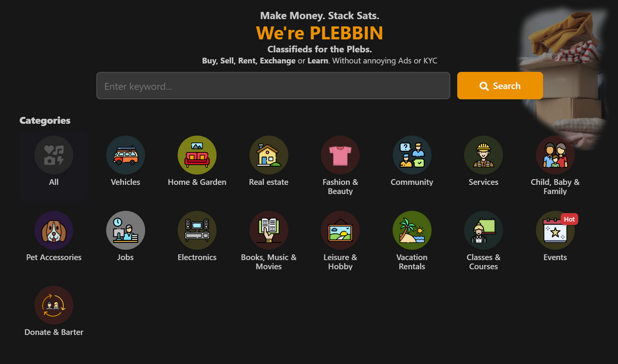
Task: Open the Jobs category icon
Action: (x=125, y=230)
